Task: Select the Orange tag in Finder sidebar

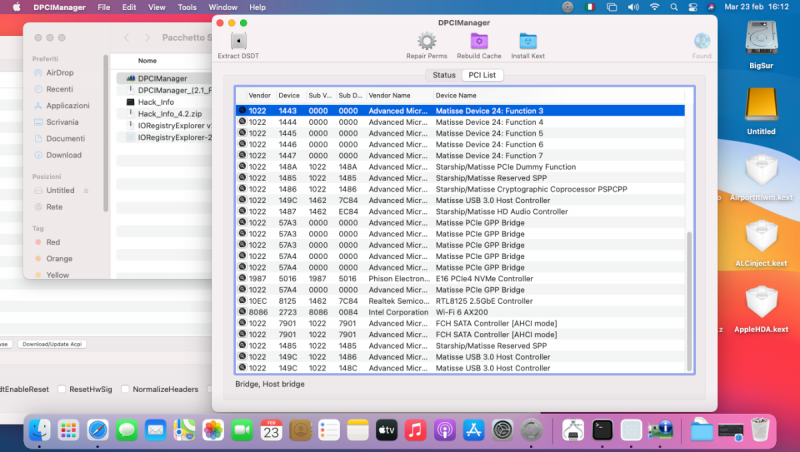Action: 59,258
